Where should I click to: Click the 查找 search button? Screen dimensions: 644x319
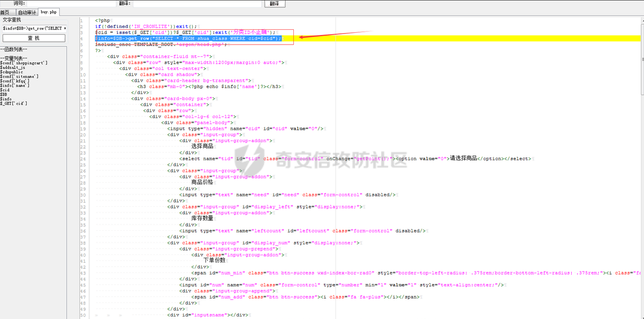coord(34,38)
